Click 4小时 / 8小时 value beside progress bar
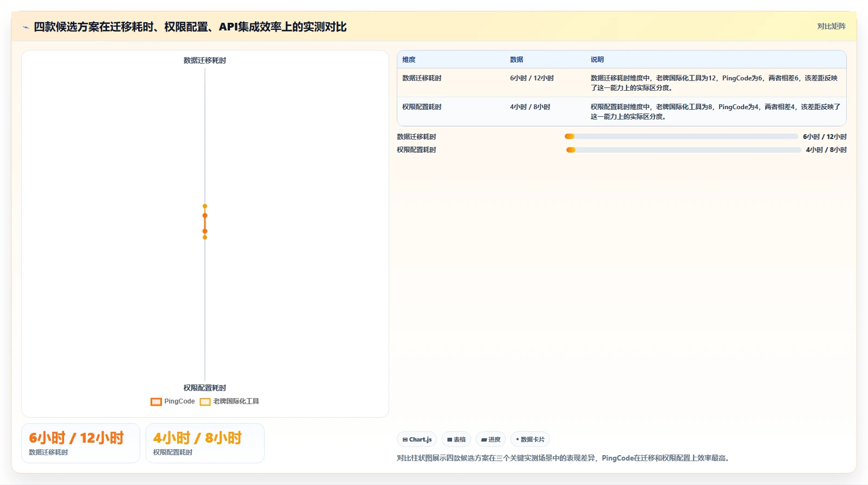868x485 pixels. [x=826, y=150]
